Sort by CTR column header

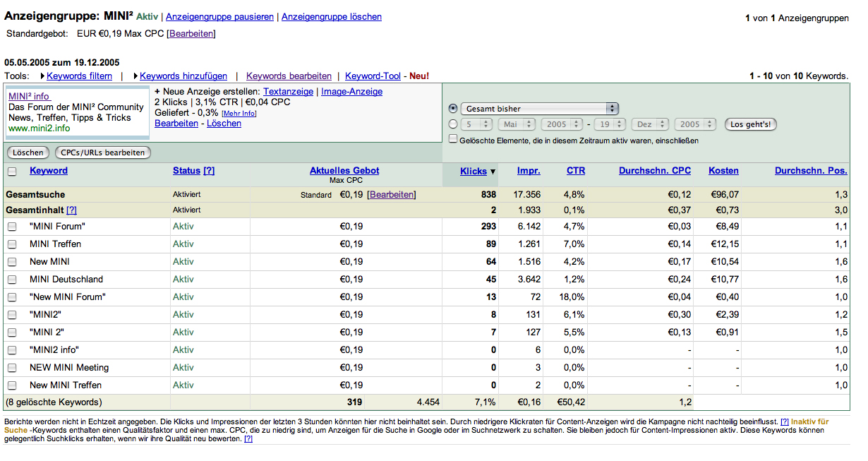pyautogui.click(x=576, y=171)
